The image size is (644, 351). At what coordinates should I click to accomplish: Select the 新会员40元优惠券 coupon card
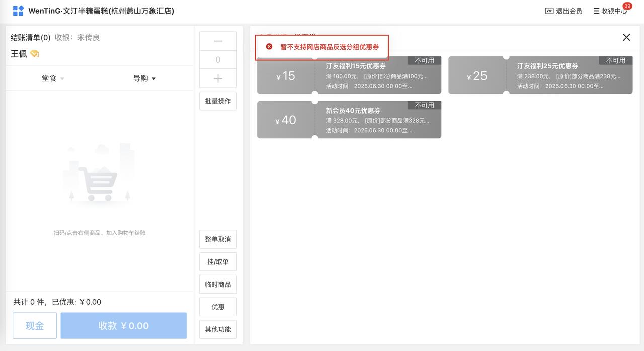pos(349,120)
